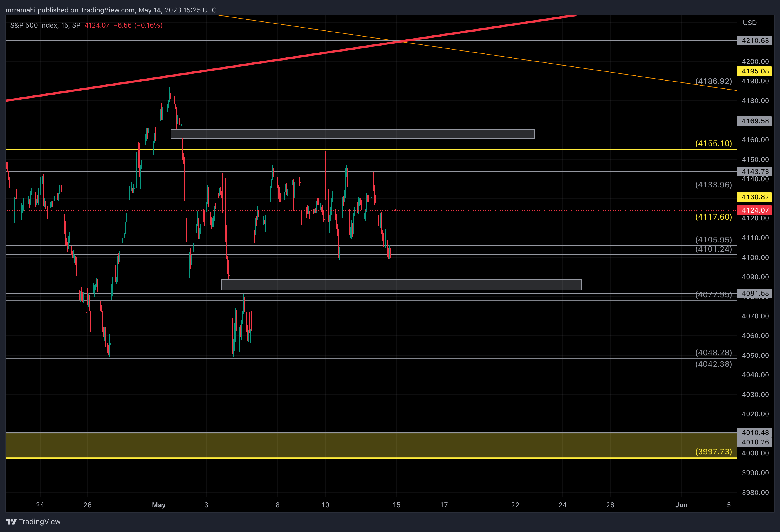Select the lower gray rectangle zone near 4090
The image size is (780, 532).
(x=401, y=285)
